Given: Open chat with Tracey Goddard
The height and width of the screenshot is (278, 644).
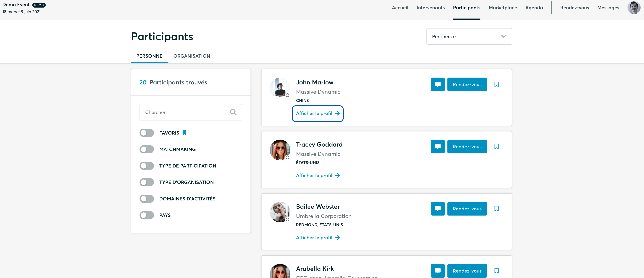Looking at the screenshot, I should click(437, 147).
